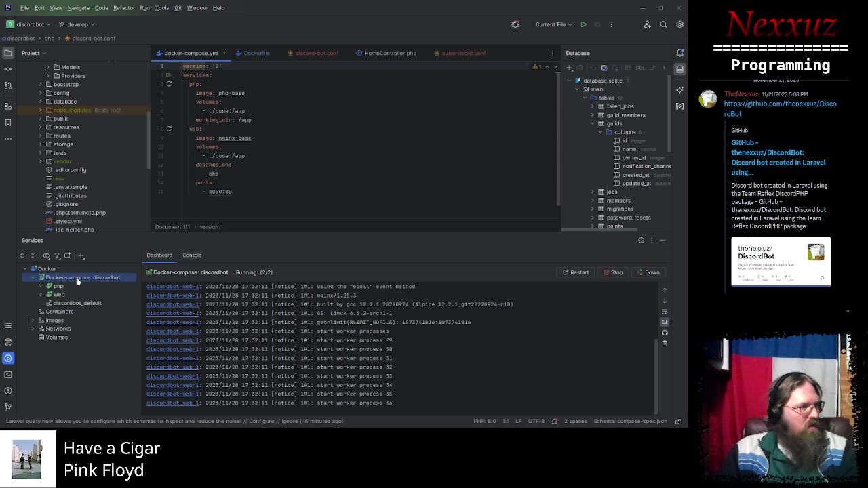Open the Structure tool window icon
This screenshot has height=488, width=868.
(x=8, y=106)
